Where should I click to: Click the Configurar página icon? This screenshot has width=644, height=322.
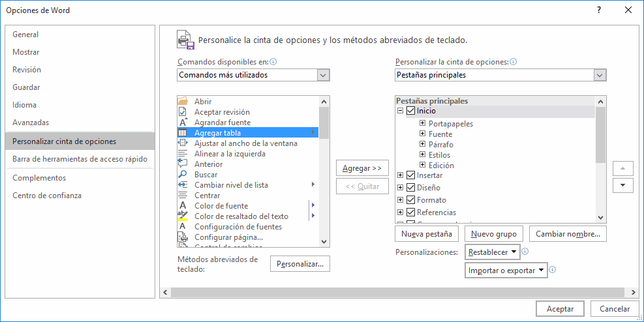(182, 237)
